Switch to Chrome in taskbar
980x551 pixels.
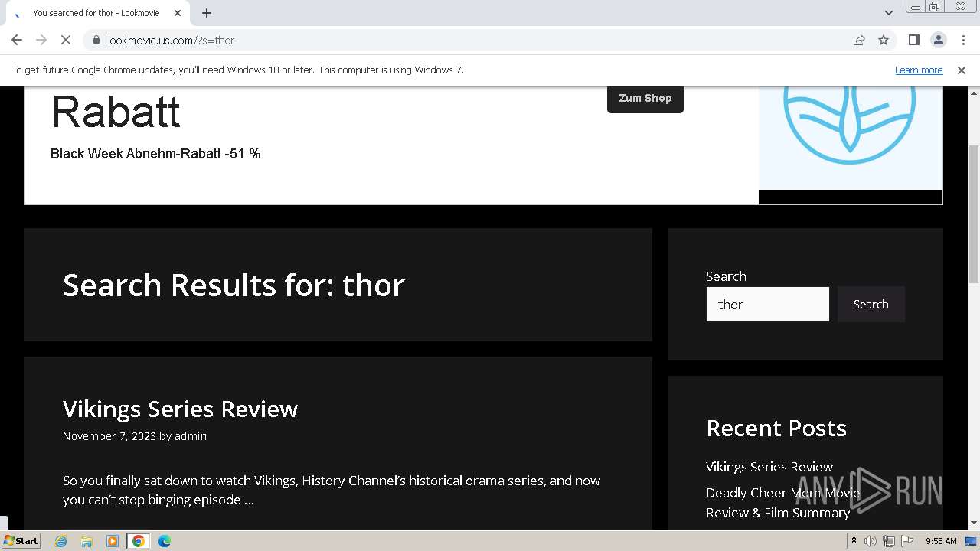[x=139, y=541]
